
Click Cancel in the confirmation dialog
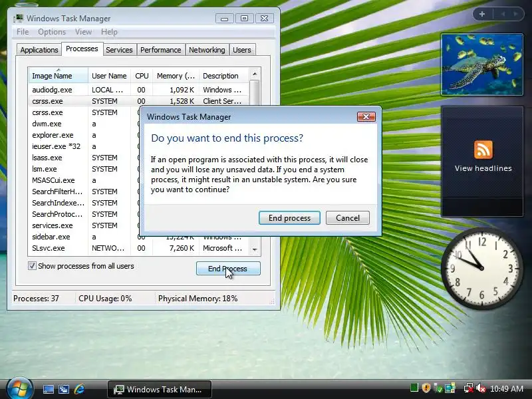347,218
